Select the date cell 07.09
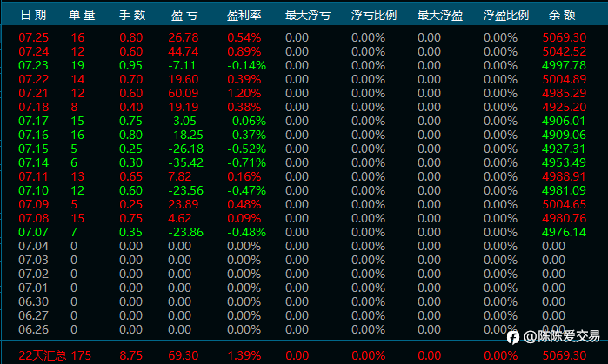 (x=34, y=204)
